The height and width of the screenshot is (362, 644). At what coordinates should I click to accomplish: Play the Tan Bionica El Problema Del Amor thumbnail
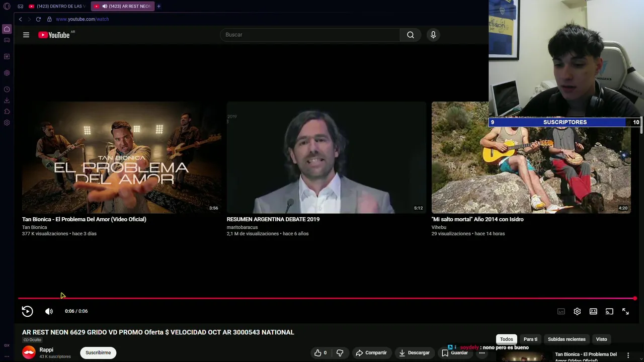coord(121,157)
